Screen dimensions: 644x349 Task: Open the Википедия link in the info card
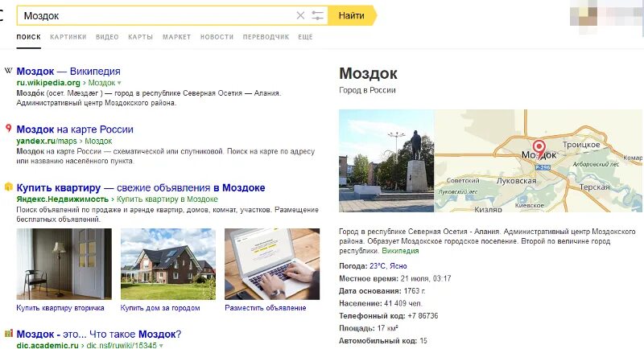400,251
